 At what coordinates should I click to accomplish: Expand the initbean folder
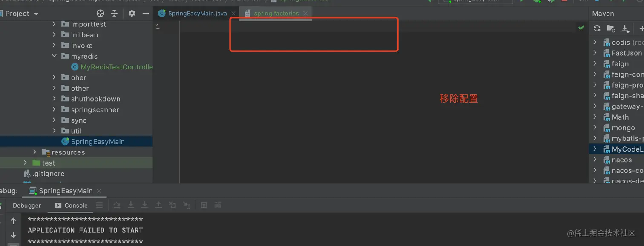(x=54, y=35)
